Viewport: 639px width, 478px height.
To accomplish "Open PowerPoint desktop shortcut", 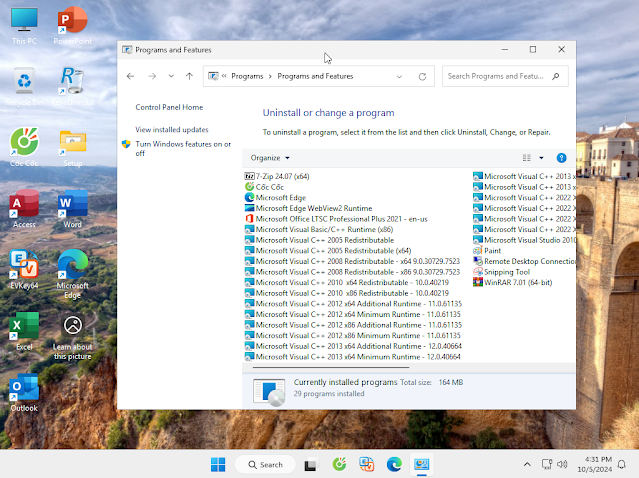I will [73, 25].
